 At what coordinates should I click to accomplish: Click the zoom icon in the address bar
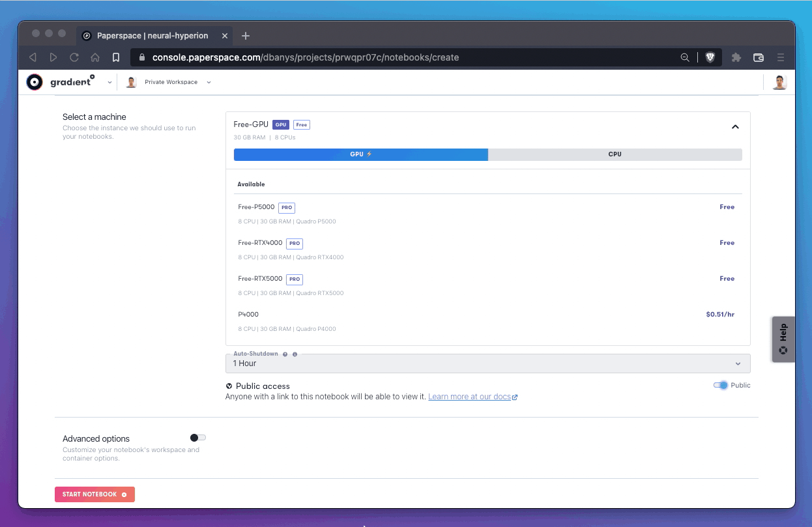684,57
